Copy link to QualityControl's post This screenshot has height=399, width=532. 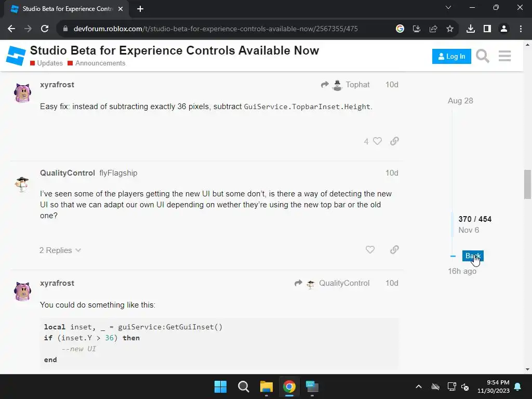pyautogui.click(x=394, y=250)
